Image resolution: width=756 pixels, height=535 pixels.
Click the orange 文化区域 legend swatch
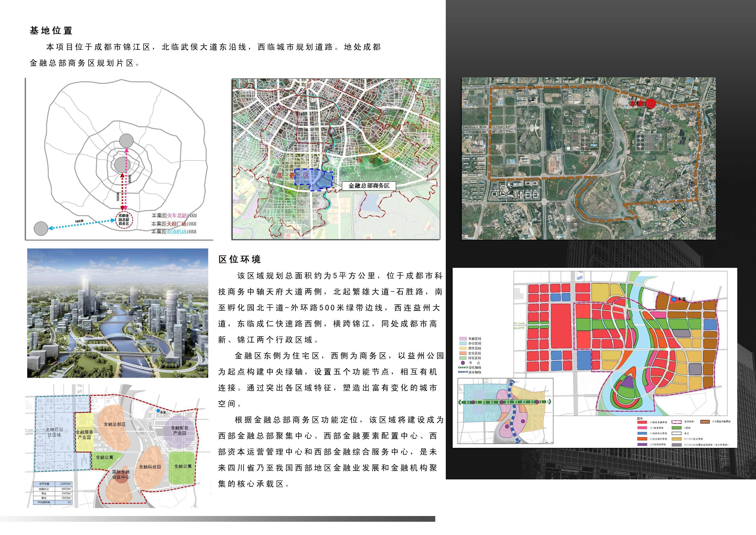pos(463,353)
